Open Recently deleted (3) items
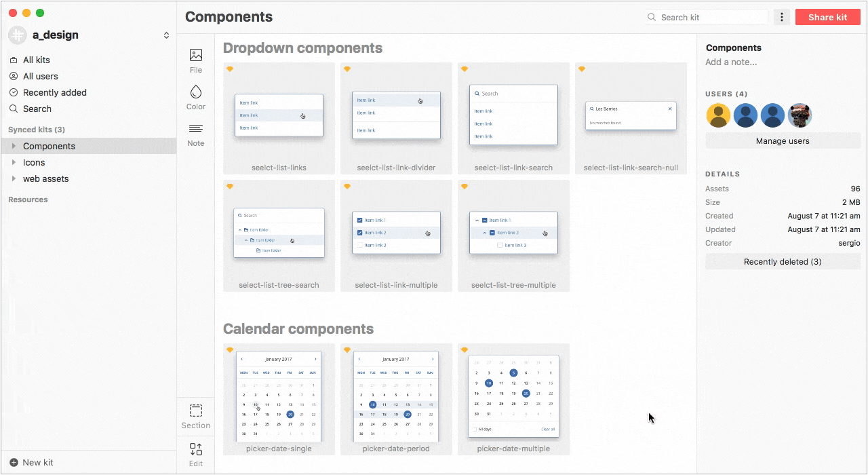The image size is (868, 475). tap(783, 261)
